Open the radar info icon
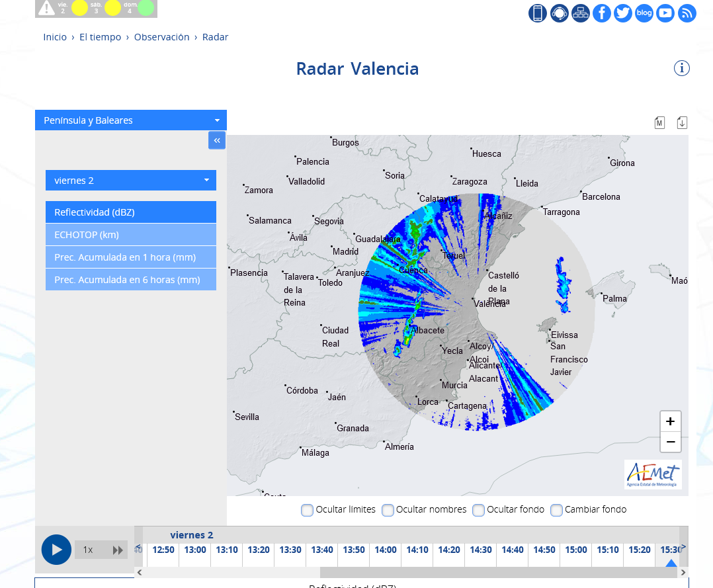713x588 pixels. click(682, 68)
